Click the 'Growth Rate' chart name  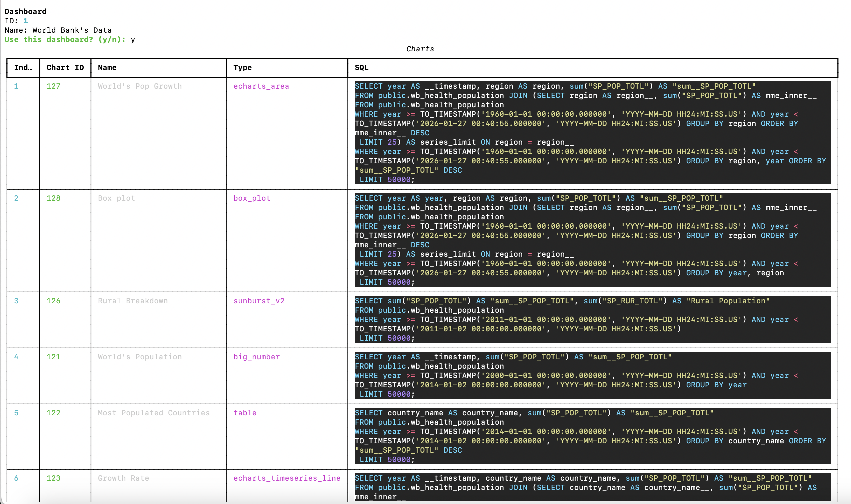tap(124, 478)
